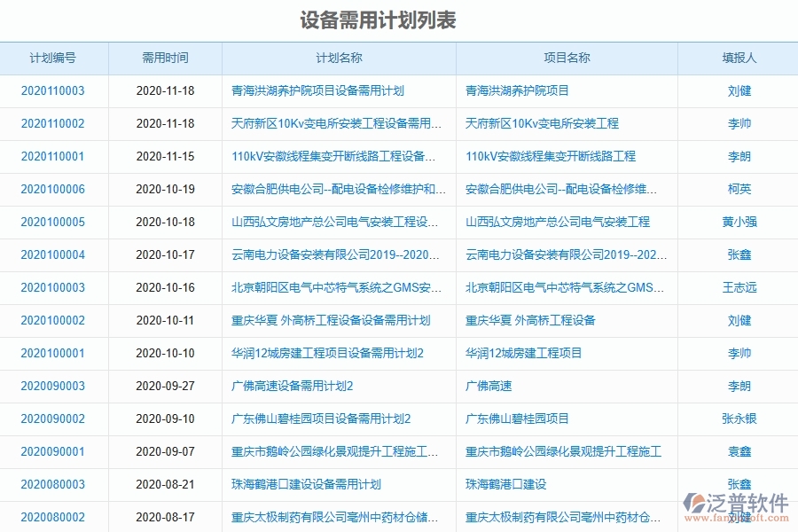The height and width of the screenshot is (532, 798).
Task: Open the 广佛高速 project
Action: click(x=490, y=386)
